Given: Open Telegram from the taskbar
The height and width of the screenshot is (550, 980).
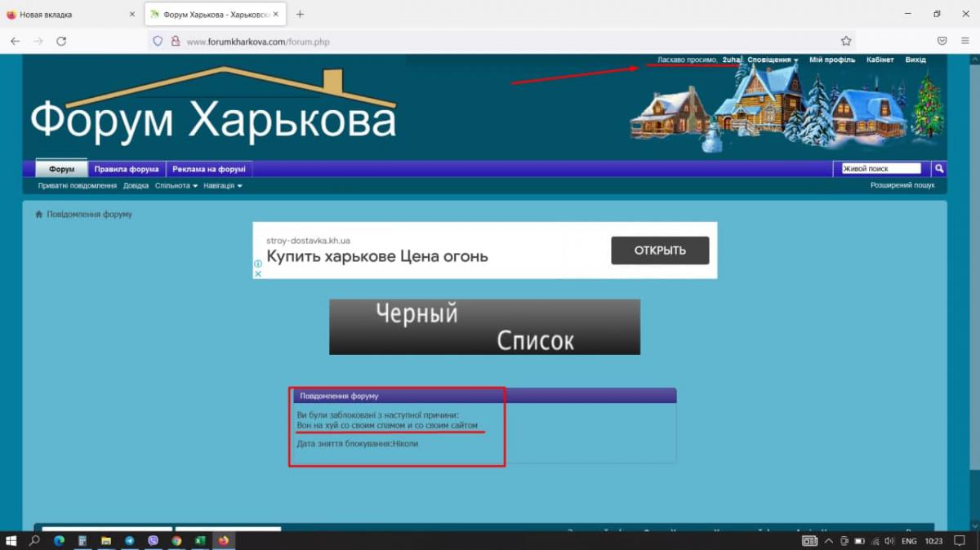Looking at the screenshot, I should tap(129, 540).
